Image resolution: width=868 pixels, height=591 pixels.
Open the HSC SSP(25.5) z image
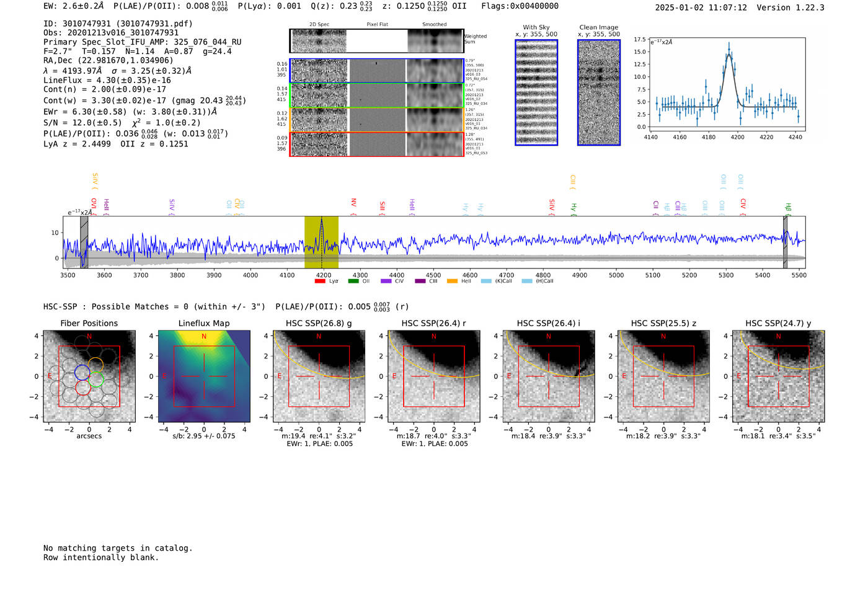click(663, 376)
